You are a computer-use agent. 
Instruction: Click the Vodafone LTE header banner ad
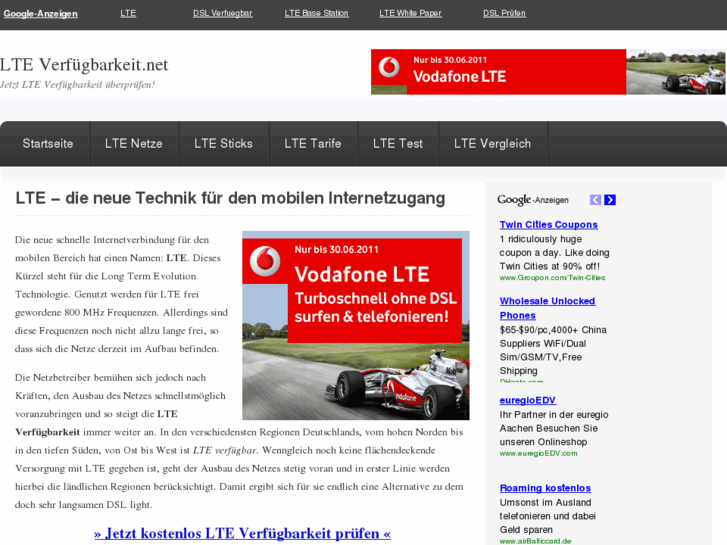548,72
